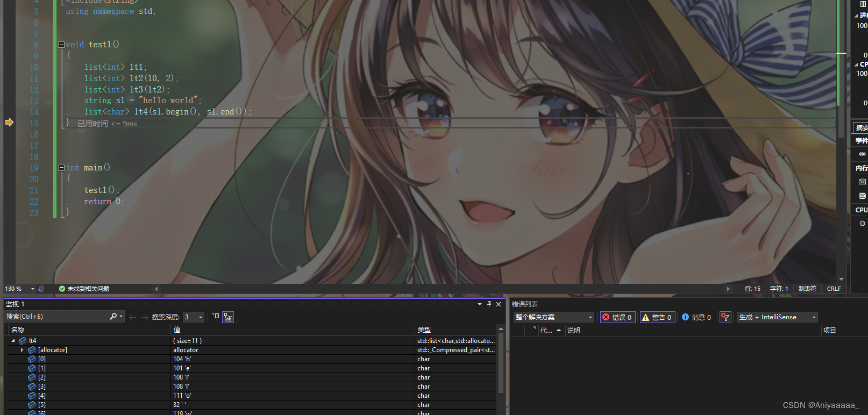
Task: Collapse the CPU graph section triangle
Action: [856, 65]
